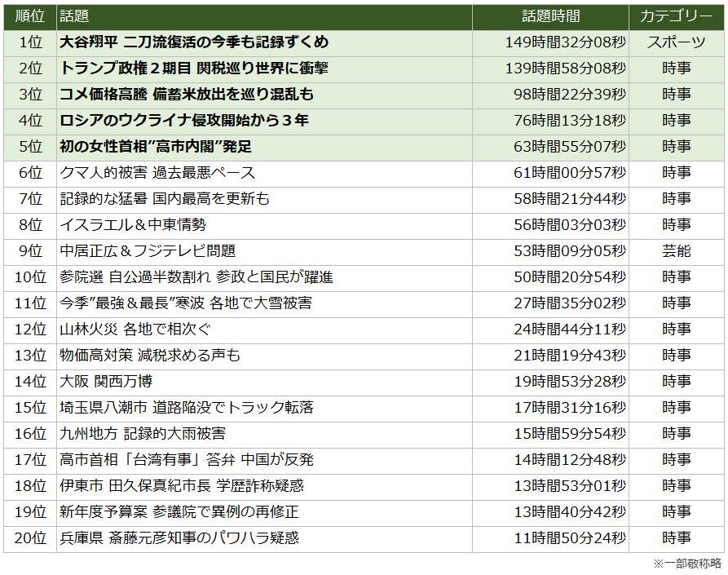Open the トランプ政権2期目 topic
Screen dimensions: 728x575
pyautogui.click(x=194, y=69)
